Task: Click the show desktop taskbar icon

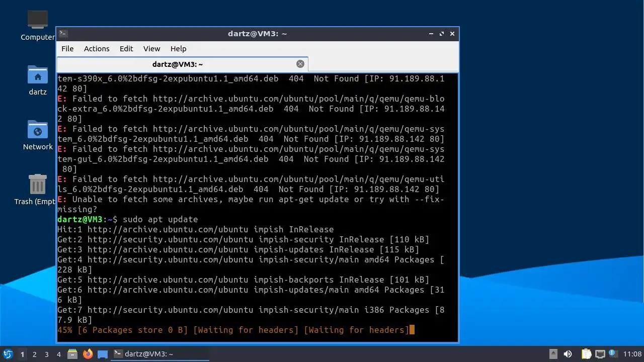Action: click(103, 354)
